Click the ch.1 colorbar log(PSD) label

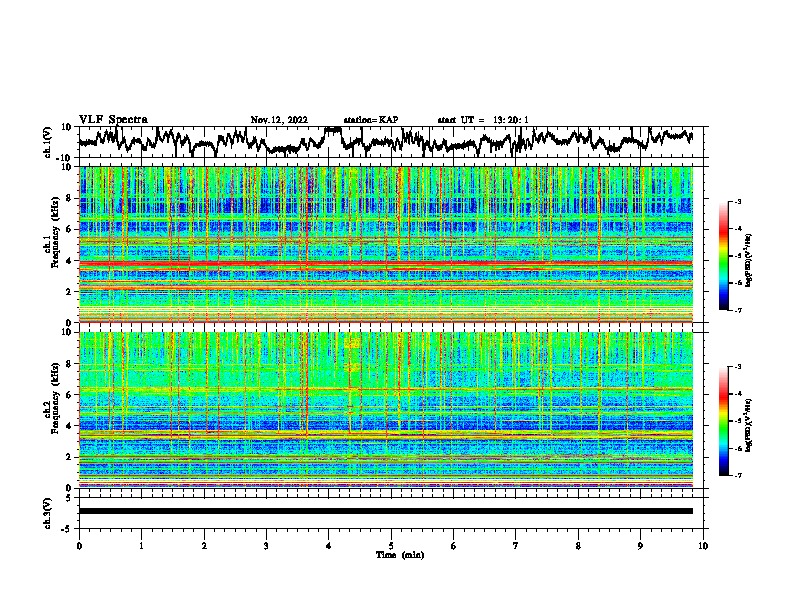tap(749, 260)
